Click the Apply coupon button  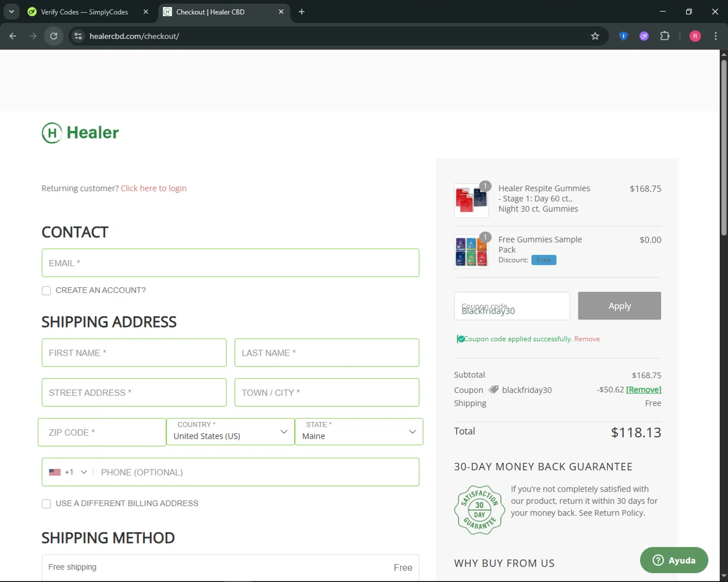pyautogui.click(x=619, y=306)
